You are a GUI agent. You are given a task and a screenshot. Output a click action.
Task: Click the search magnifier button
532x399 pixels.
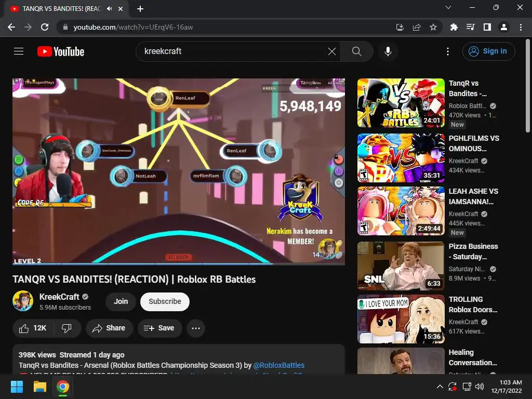356,51
